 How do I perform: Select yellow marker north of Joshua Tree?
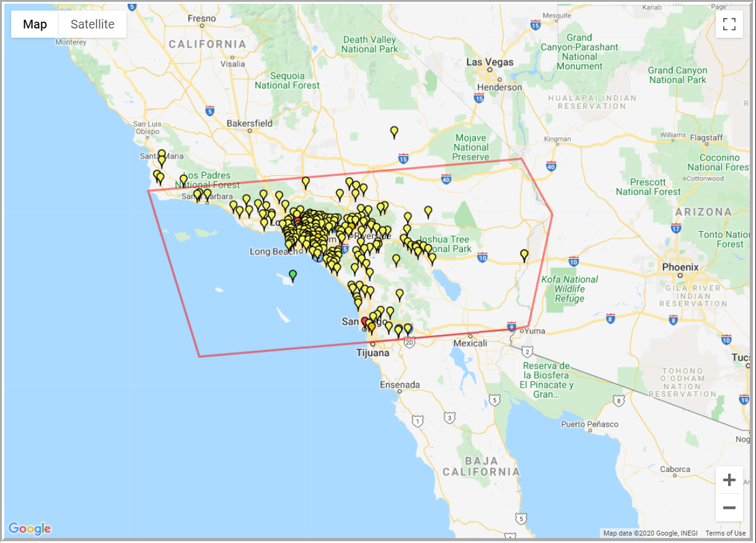[428, 211]
